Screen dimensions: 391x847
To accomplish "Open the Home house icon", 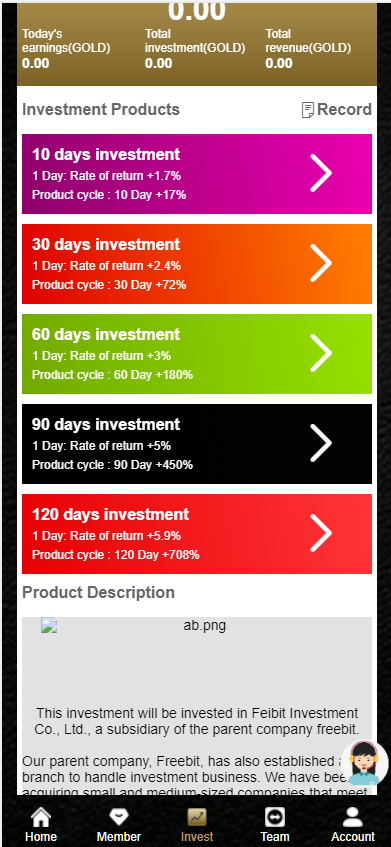I will [41, 817].
